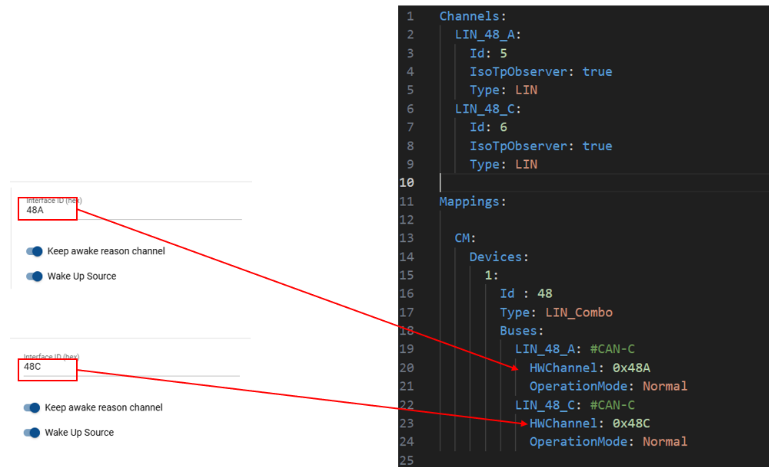Toggle Keep awake reason channel under 48A
The width and height of the screenshot is (769, 467).
click(x=35, y=251)
